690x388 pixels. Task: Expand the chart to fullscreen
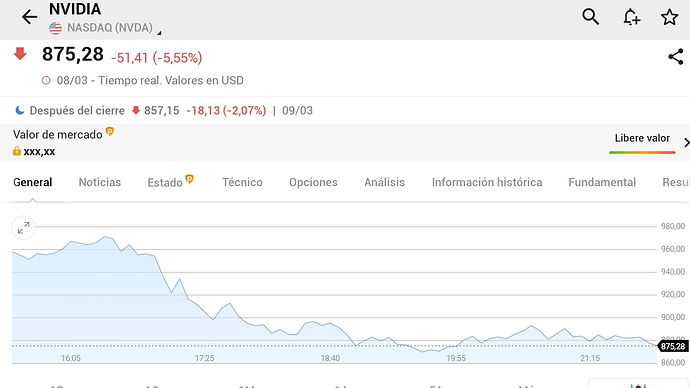pyautogui.click(x=23, y=228)
